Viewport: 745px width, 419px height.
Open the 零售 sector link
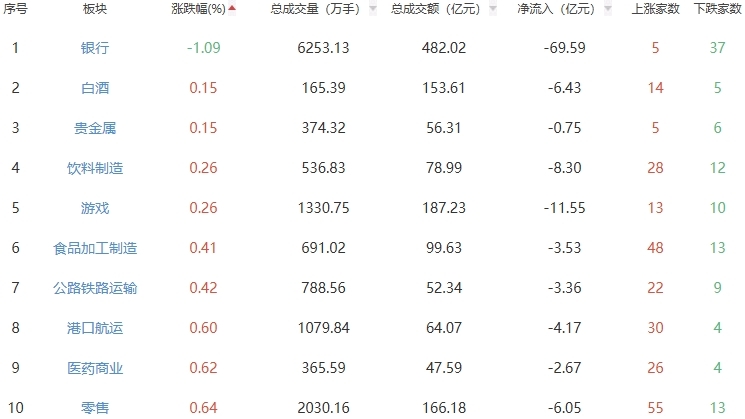95,408
